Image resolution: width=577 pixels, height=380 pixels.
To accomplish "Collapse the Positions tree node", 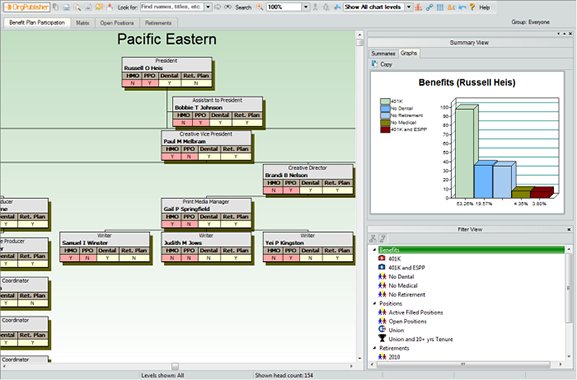I will click(375, 303).
